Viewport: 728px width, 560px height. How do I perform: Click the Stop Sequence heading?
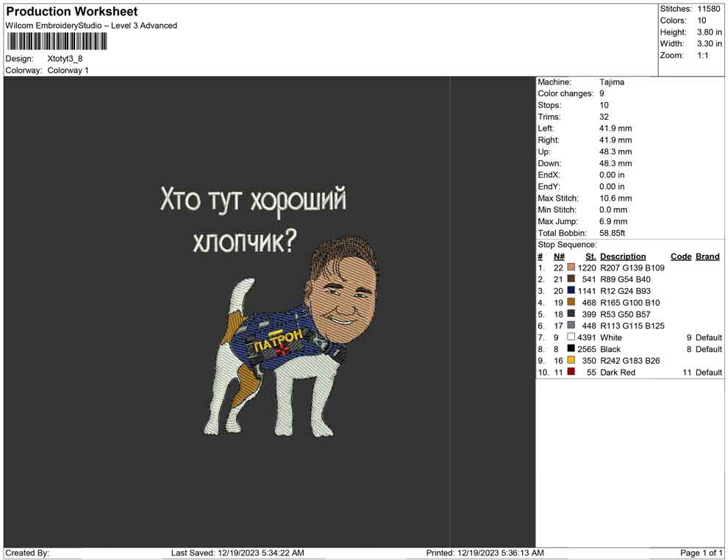pyautogui.click(x=568, y=245)
